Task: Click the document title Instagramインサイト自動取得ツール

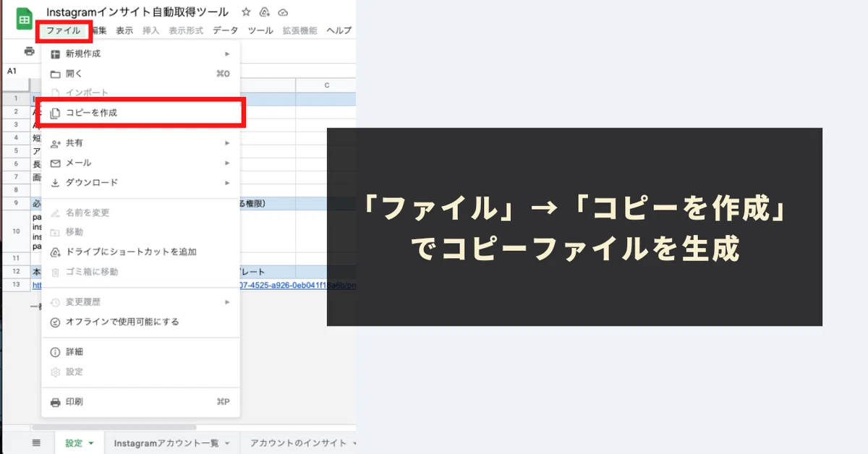Action: (137, 12)
